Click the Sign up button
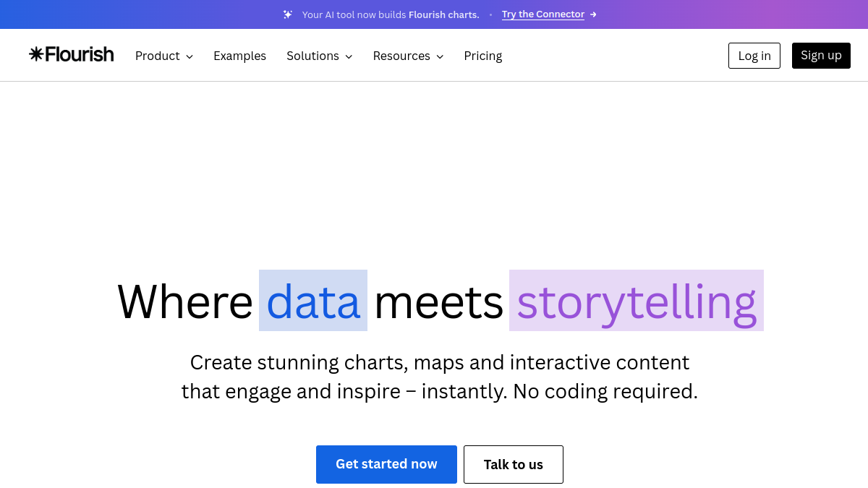The image size is (868, 488). point(821,56)
